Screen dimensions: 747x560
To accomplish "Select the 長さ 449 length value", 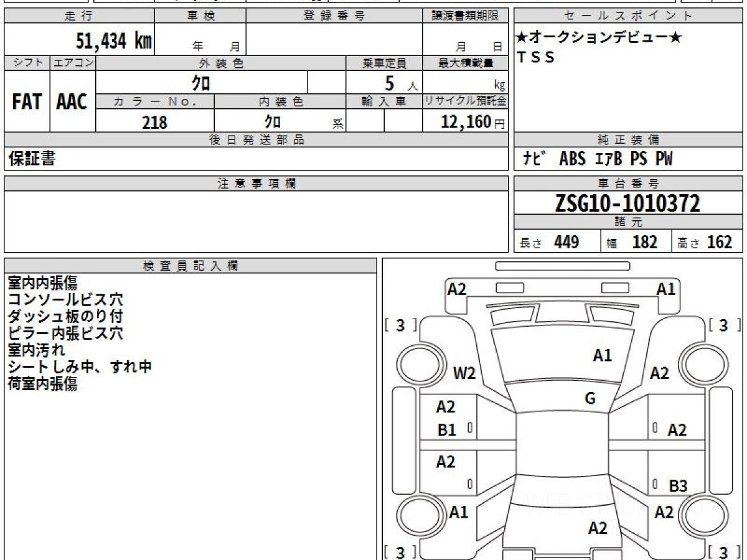I will coord(550,242).
